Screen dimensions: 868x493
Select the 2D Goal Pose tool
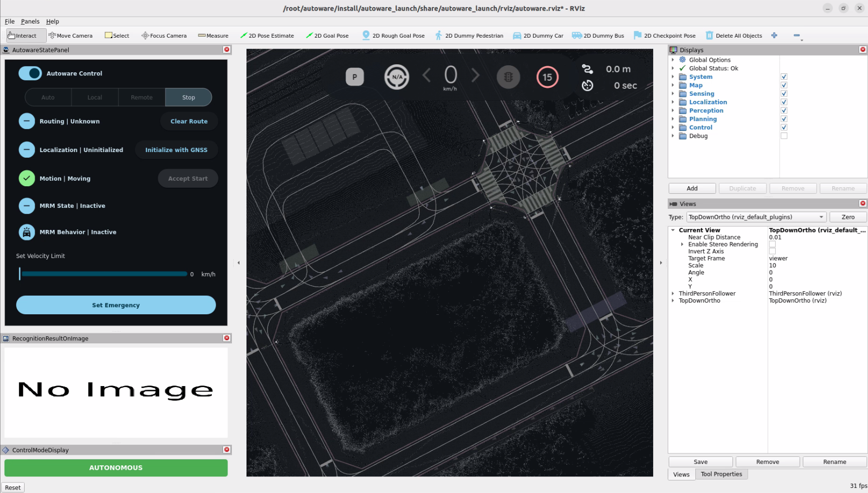click(327, 36)
